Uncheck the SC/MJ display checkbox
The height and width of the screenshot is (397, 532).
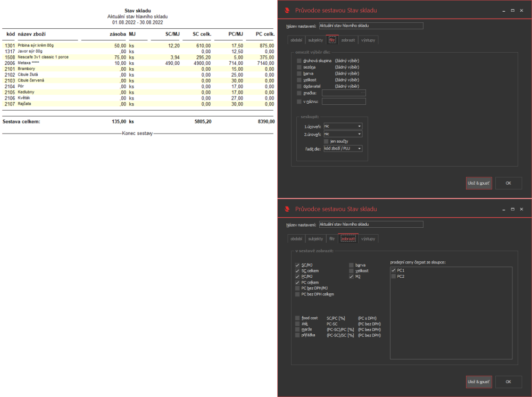pyautogui.click(x=297, y=265)
